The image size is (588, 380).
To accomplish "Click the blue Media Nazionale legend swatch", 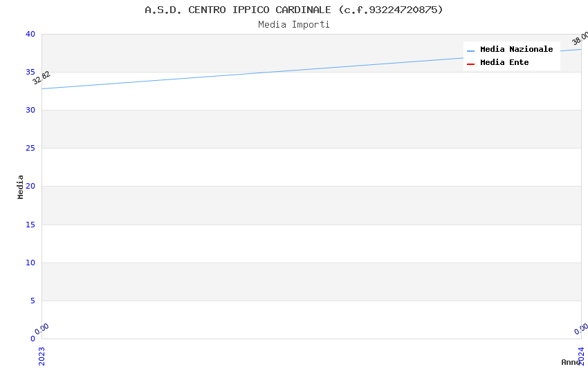I will [470, 50].
